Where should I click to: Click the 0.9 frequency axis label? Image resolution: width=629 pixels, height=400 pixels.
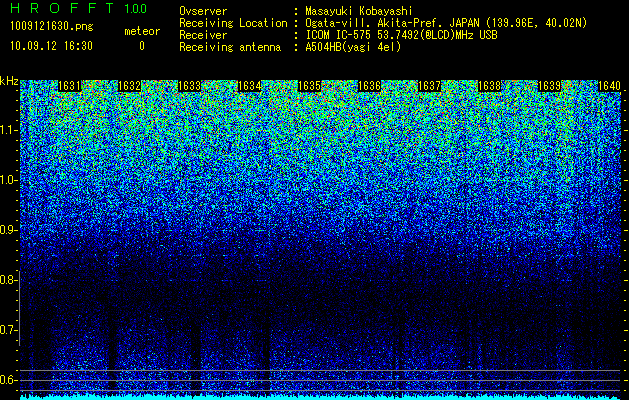(7, 230)
